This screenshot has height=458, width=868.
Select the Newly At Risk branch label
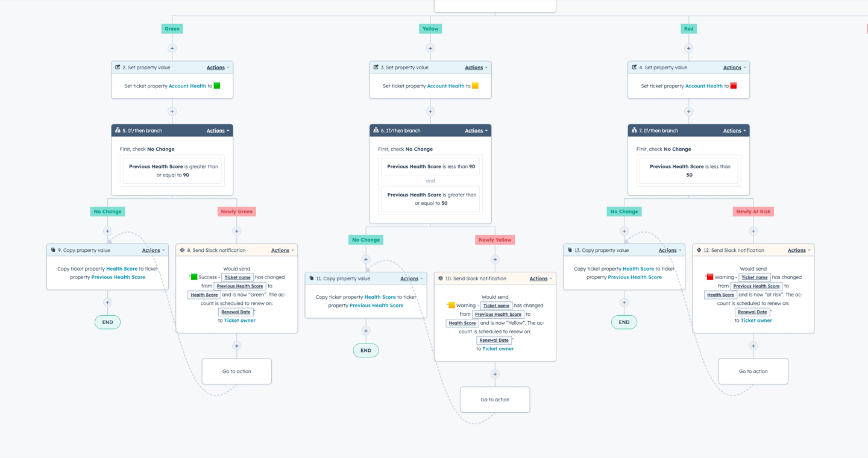pos(753,212)
